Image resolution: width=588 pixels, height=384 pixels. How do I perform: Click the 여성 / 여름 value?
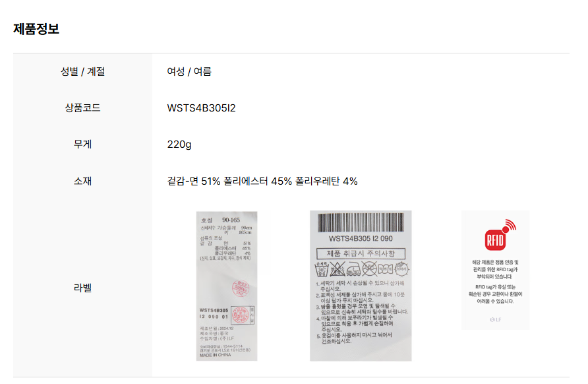point(189,71)
